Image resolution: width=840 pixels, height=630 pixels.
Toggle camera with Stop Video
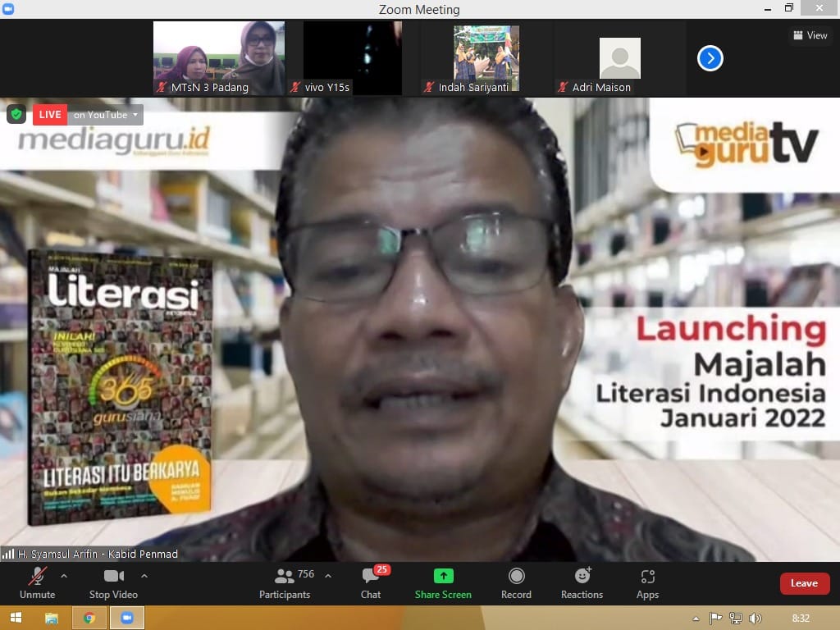click(x=113, y=583)
